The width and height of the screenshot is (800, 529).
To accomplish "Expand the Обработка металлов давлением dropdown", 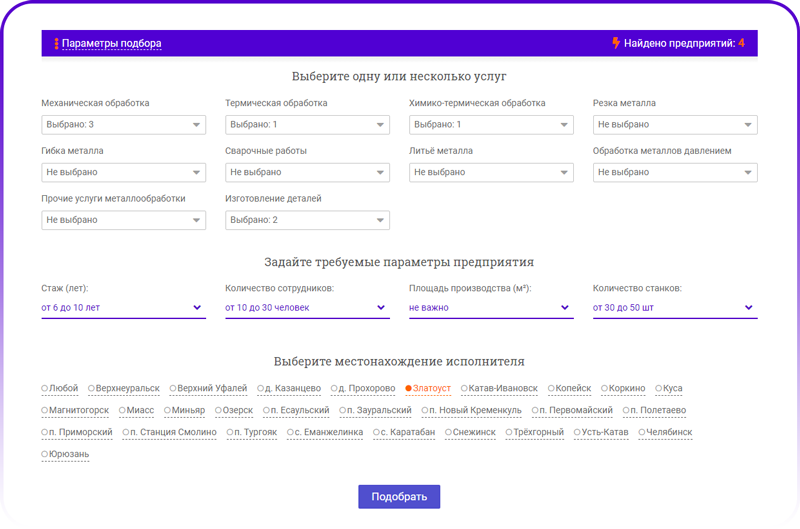I will coord(675,172).
